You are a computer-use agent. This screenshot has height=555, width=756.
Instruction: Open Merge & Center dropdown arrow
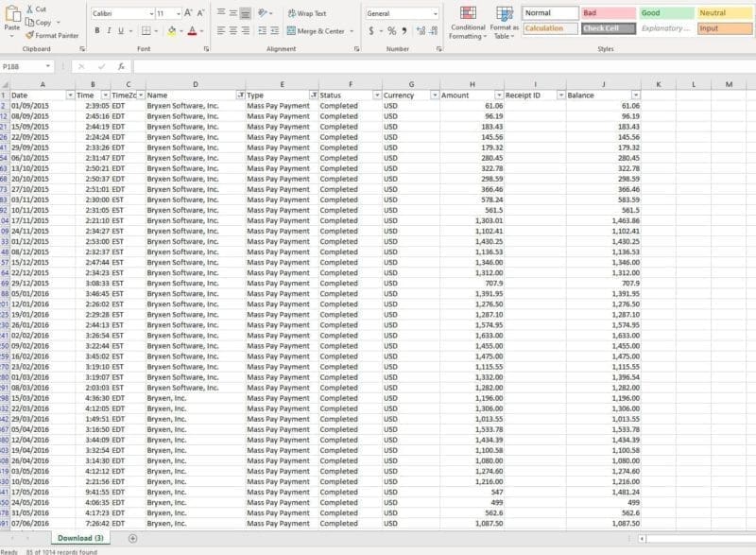pos(352,31)
